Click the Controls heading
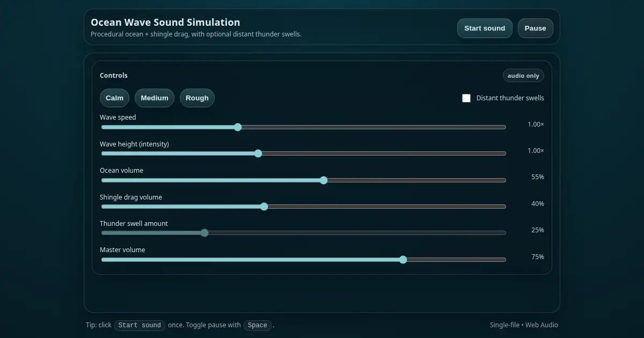Screen dimensions: 644x338 click(114, 76)
